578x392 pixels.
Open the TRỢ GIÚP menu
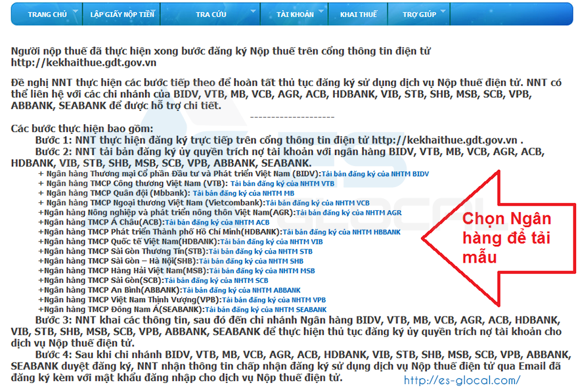(419, 14)
